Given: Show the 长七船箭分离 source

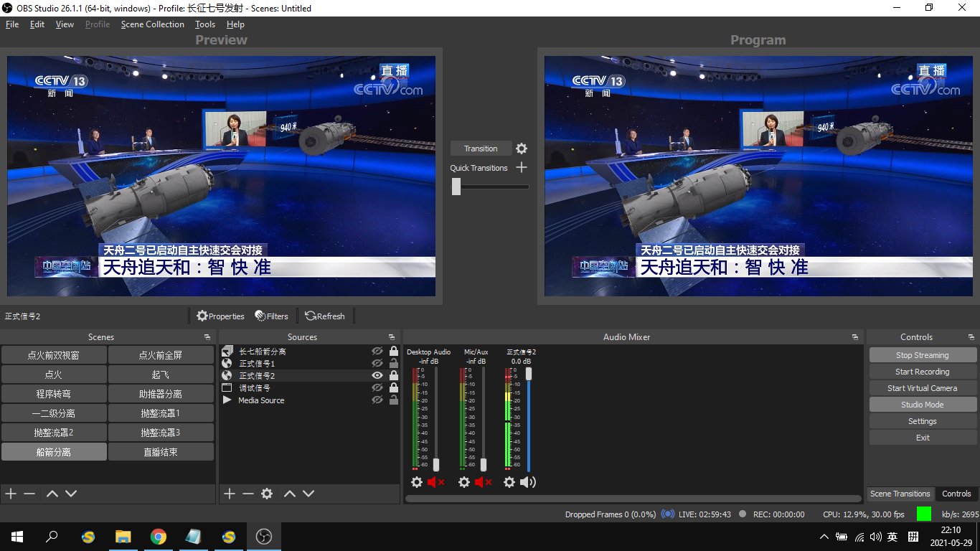Looking at the screenshot, I should pos(377,352).
